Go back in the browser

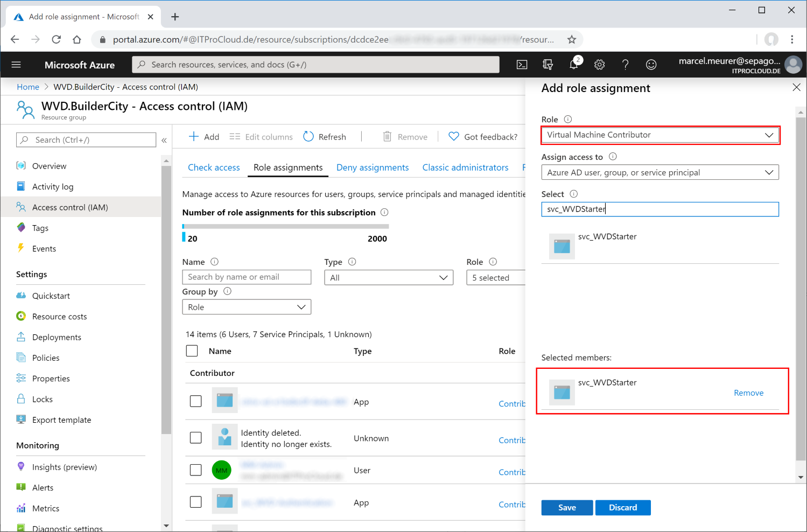[15, 39]
